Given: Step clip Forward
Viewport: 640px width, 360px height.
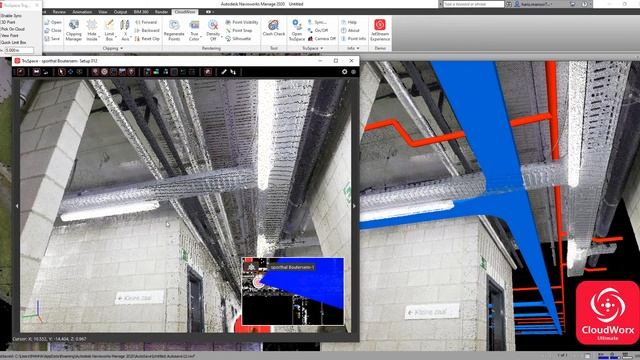Looking at the screenshot, I should click(x=146, y=22).
